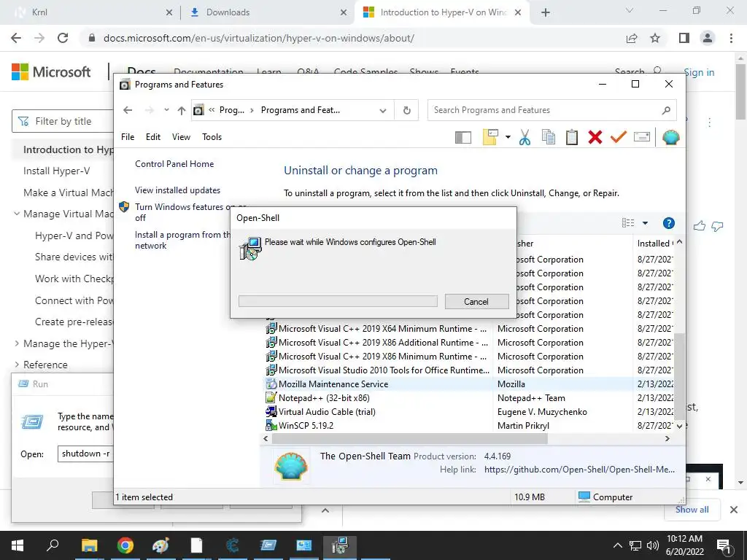Click the scissors Cut icon
Image resolution: width=747 pixels, height=560 pixels.
(525, 137)
